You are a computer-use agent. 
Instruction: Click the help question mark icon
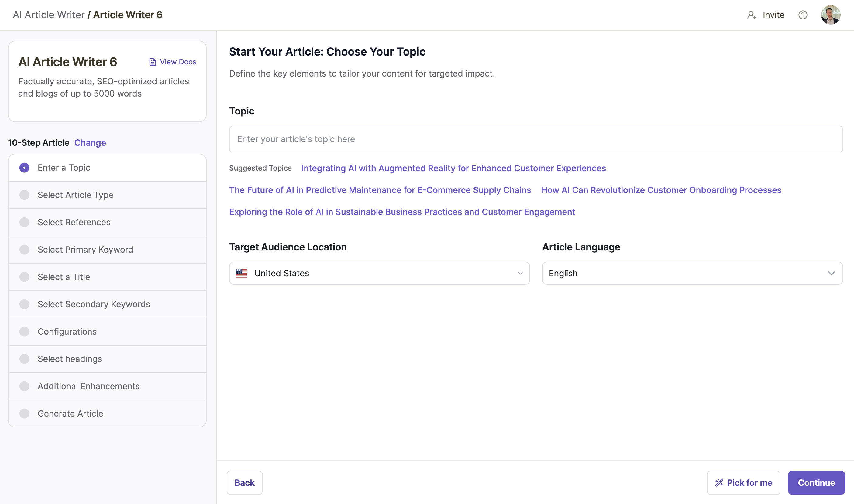tap(803, 15)
